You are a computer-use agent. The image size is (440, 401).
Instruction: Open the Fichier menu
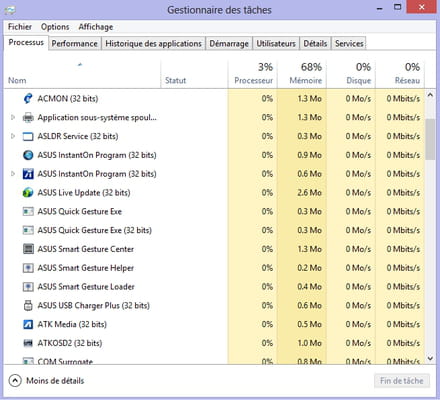(20, 27)
